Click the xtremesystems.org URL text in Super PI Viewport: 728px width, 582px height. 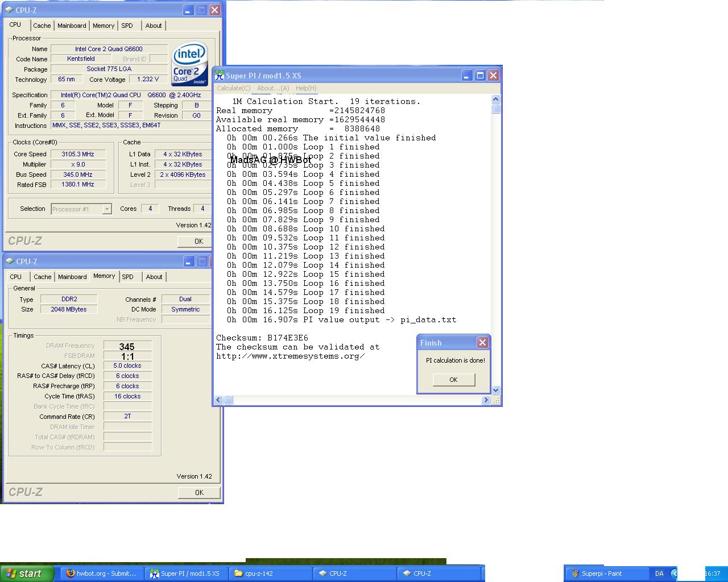(x=291, y=356)
